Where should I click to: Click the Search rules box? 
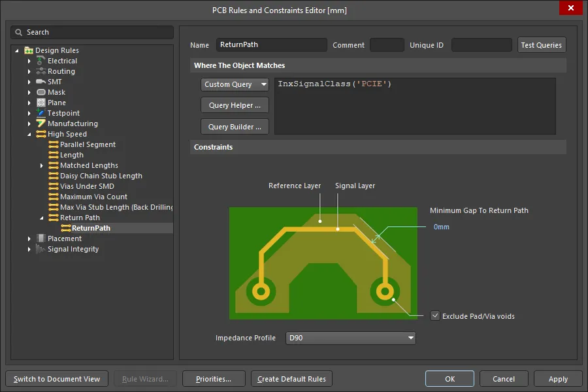coord(92,32)
